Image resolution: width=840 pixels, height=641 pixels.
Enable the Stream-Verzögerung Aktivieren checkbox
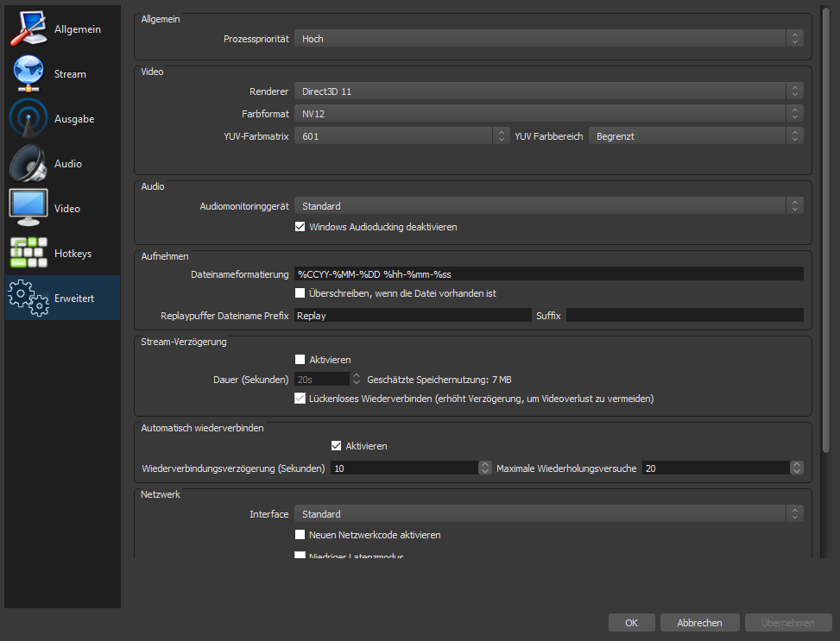(x=300, y=360)
